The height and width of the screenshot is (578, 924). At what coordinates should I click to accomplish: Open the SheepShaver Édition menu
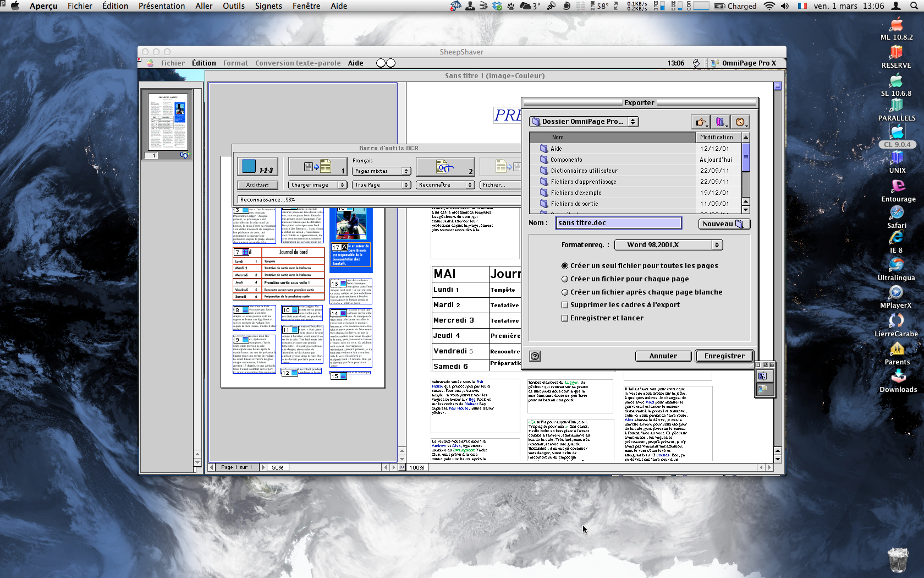tap(204, 63)
